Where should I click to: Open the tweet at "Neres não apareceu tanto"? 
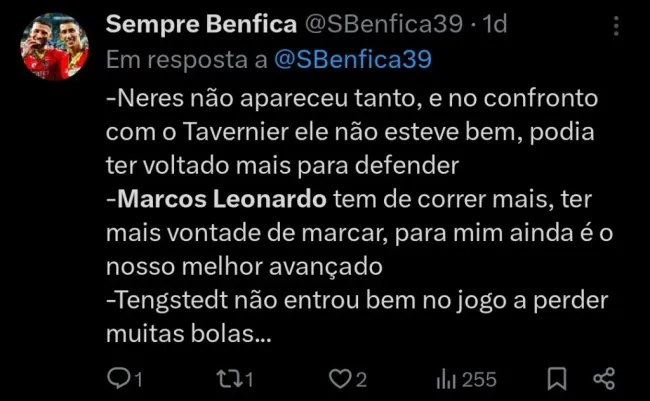[x=250, y=101]
